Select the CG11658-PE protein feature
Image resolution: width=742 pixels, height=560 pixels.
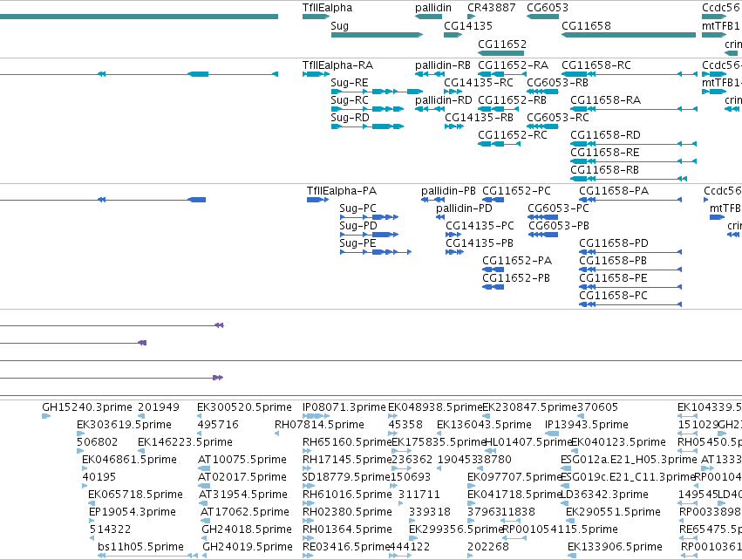[630, 287]
